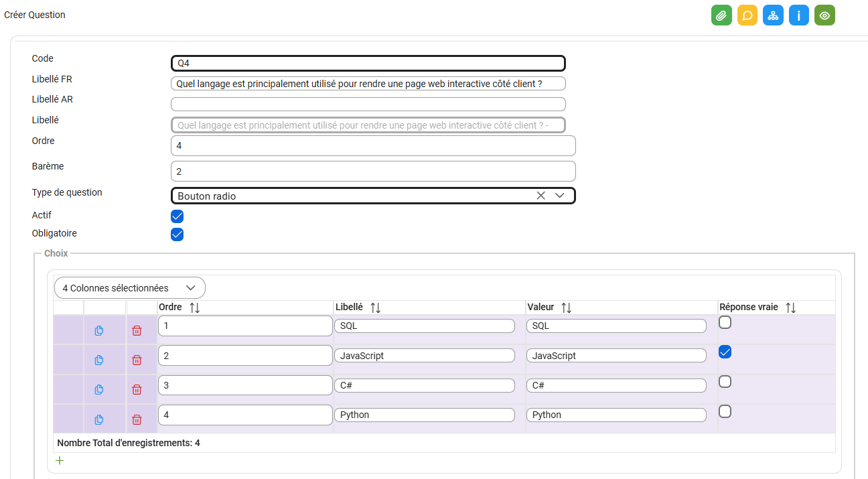Click the Libellé AR input field
Screen dimensions: 868x479
click(368, 104)
